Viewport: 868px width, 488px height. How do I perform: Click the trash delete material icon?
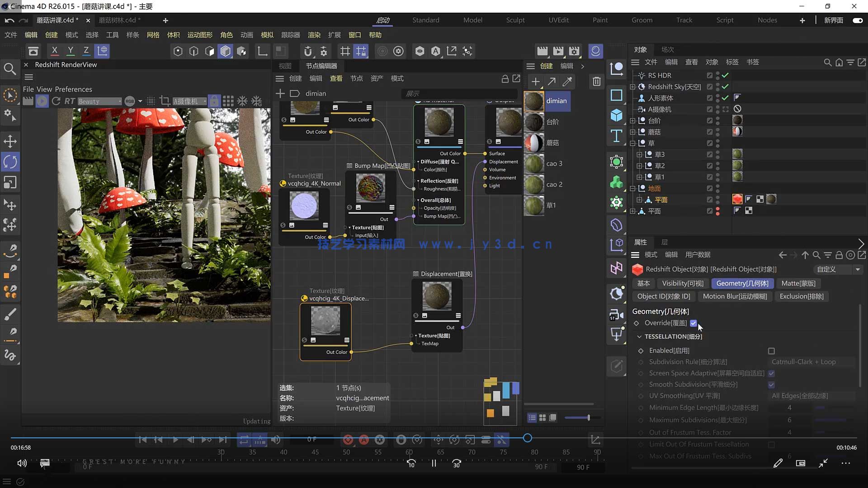596,81
